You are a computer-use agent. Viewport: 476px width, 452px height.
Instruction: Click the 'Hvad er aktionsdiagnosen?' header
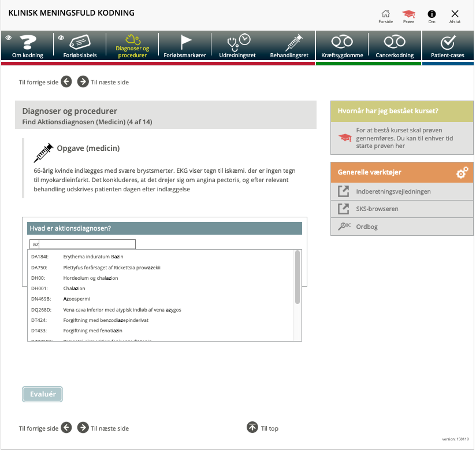pyautogui.click(x=165, y=228)
